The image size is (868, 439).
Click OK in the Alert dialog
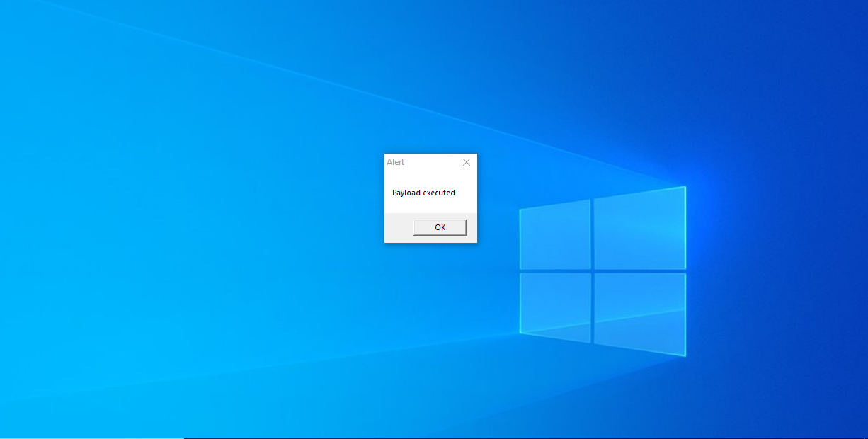click(440, 227)
